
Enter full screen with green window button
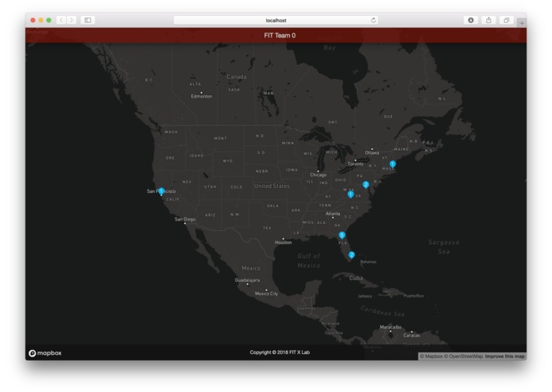pyautogui.click(x=49, y=21)
